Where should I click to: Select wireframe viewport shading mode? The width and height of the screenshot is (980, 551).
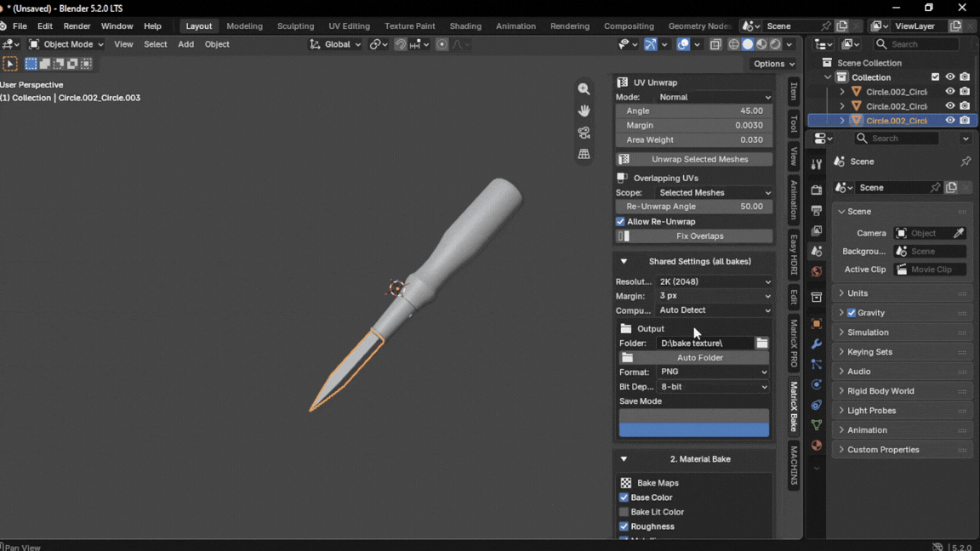(734, 44)
